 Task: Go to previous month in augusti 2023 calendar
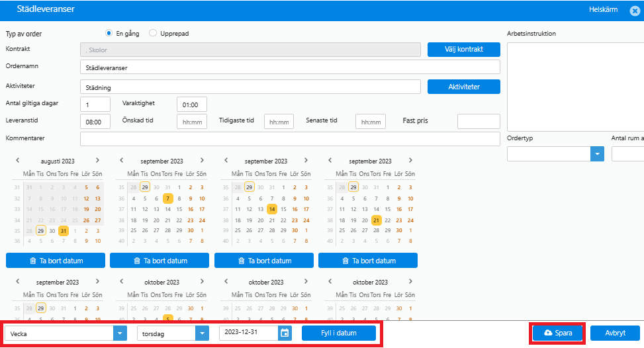[x=18, y=161]
